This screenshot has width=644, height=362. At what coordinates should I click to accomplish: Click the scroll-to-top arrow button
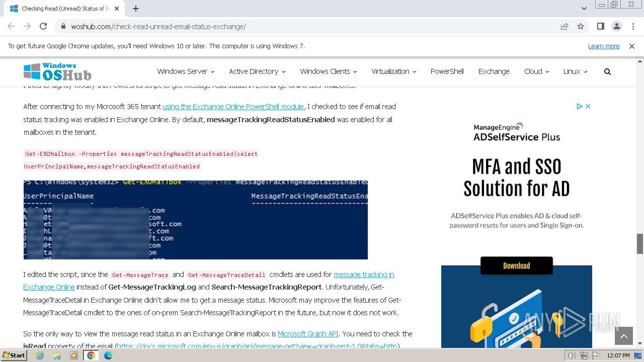623,336
